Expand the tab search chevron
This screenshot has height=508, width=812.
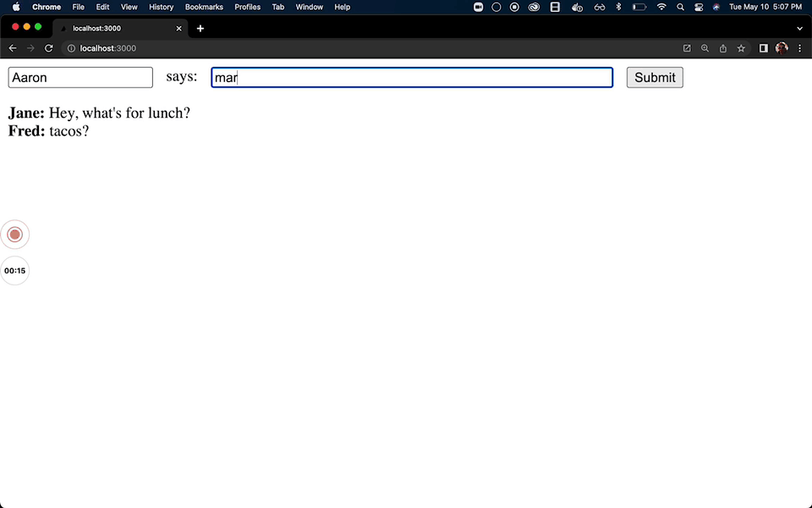point(799,28)
